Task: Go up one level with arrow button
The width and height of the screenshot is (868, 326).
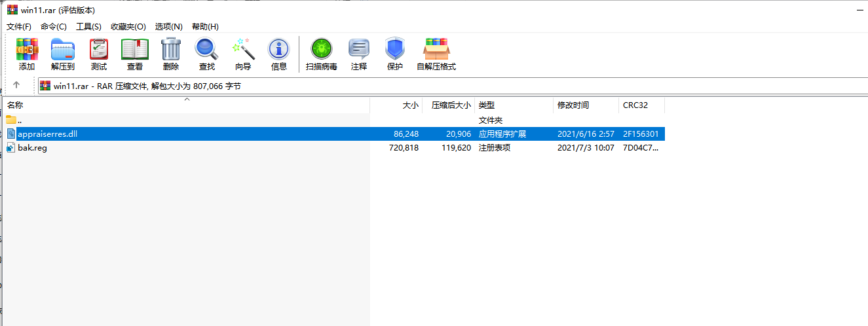Action: tap(16, 85)
